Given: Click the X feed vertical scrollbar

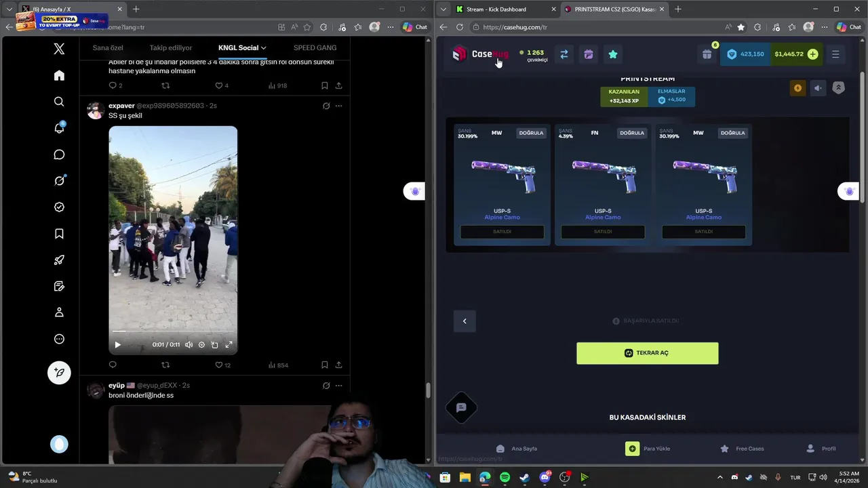Looking at the screenshot, I should click(428, 390).
